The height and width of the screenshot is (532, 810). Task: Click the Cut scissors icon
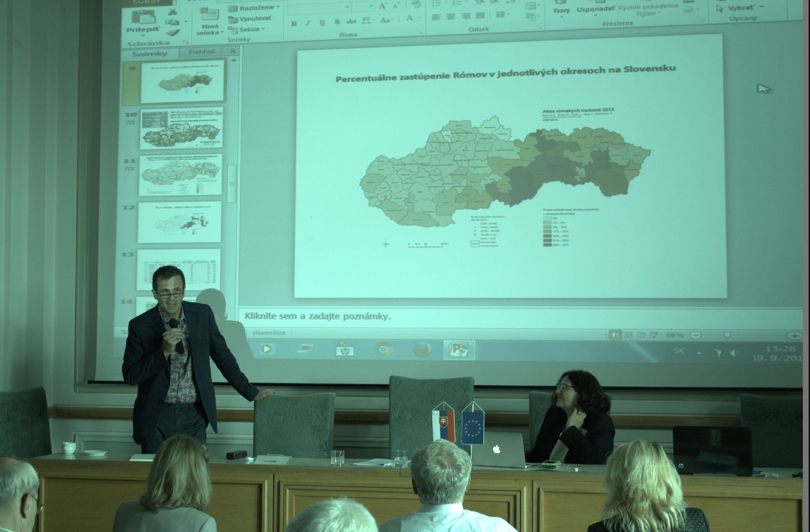(x=173, y=12)
